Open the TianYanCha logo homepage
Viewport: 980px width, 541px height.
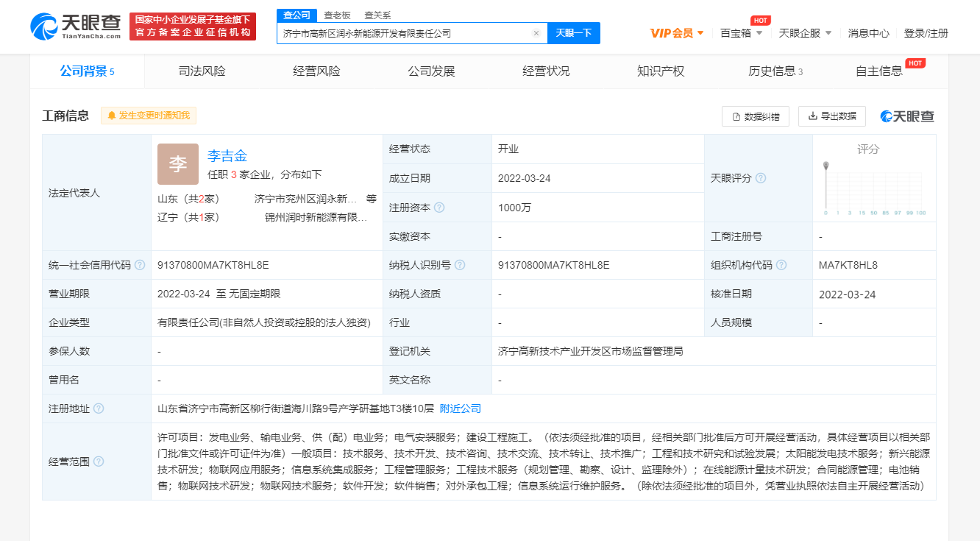(x=77, y=26)
